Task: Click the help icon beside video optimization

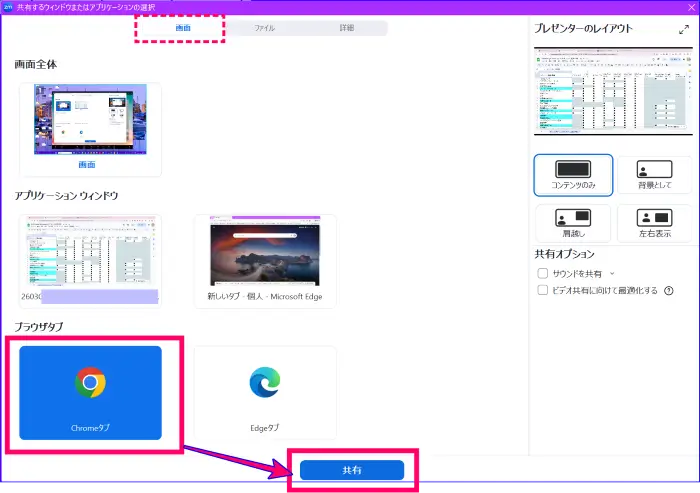Action: (x=668, y=291)
